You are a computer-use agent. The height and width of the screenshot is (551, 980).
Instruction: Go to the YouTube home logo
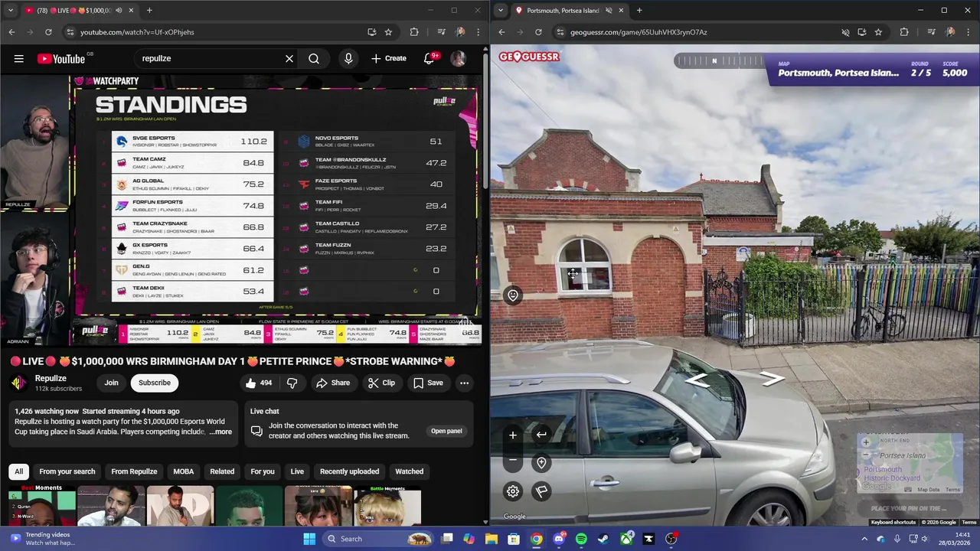[60, 59]
